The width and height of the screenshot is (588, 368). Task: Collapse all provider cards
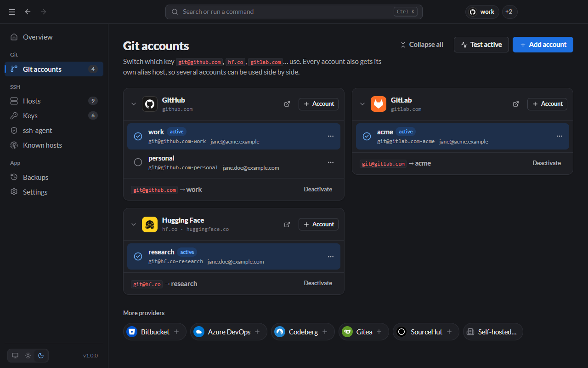tap(422, 45)
